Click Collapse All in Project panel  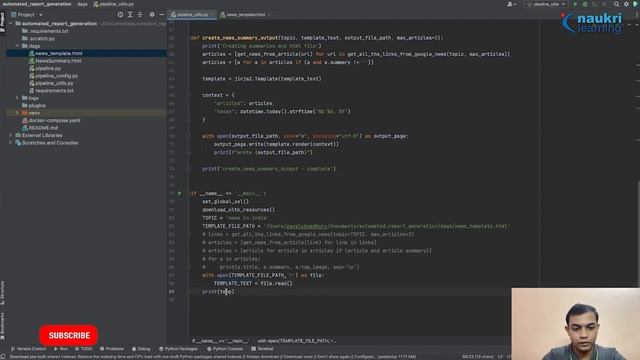(x=140, y=15)
